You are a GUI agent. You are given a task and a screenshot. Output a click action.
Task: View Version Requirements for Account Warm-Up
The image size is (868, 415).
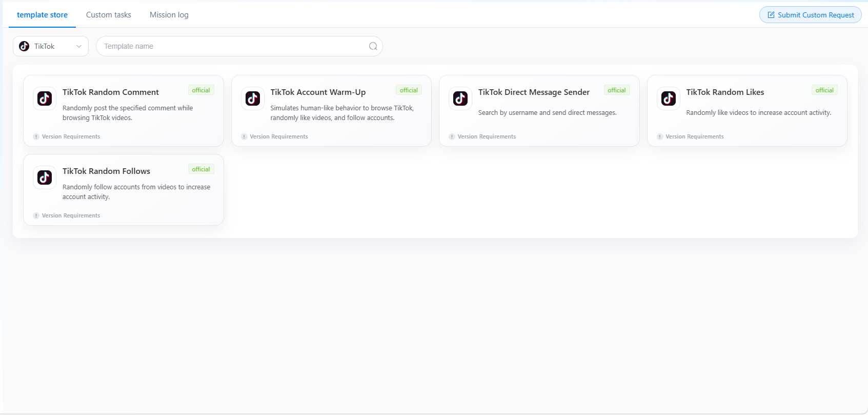click(x=279, y=136)
